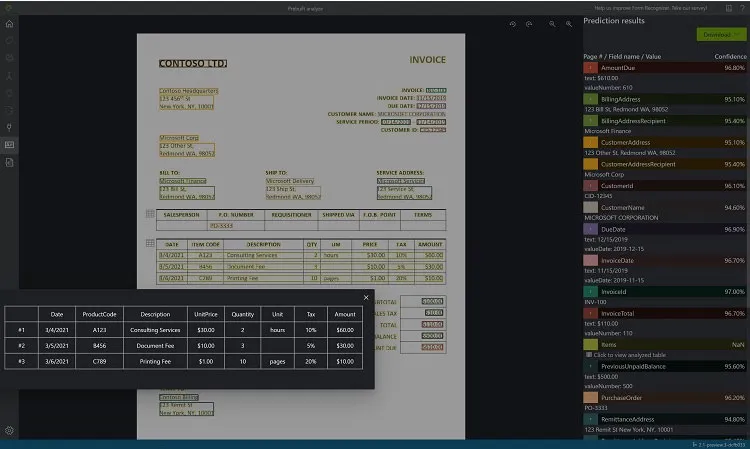The height and width of the screenshot is (449, 750).
Task: Select the RemittanceAddress field row
Action: (664, 419)
